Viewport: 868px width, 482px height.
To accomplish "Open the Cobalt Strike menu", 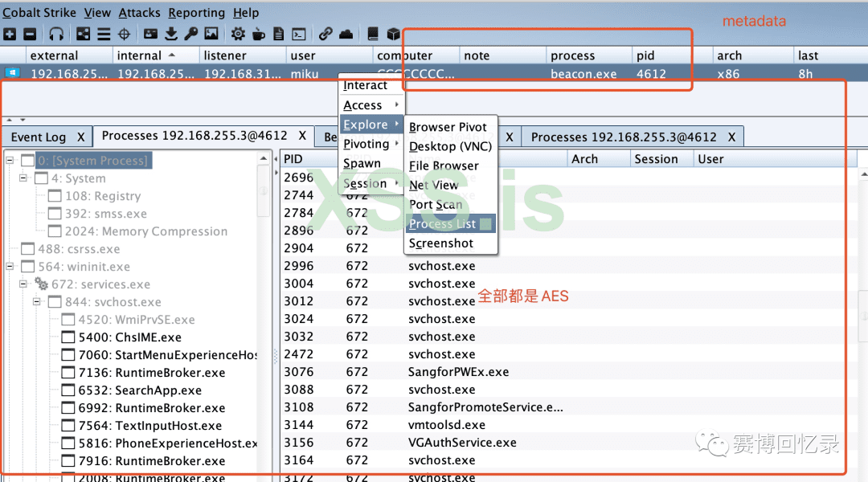I will pos(39,12).
